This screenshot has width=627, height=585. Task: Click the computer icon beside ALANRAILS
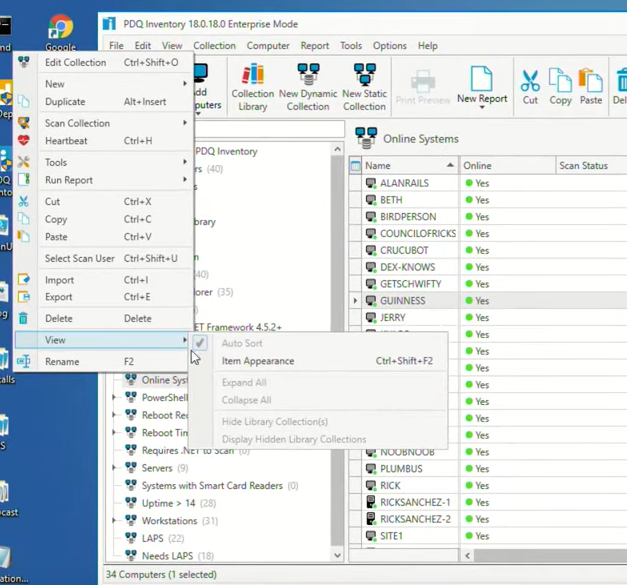pyautogui.click(x=371, y=183)
